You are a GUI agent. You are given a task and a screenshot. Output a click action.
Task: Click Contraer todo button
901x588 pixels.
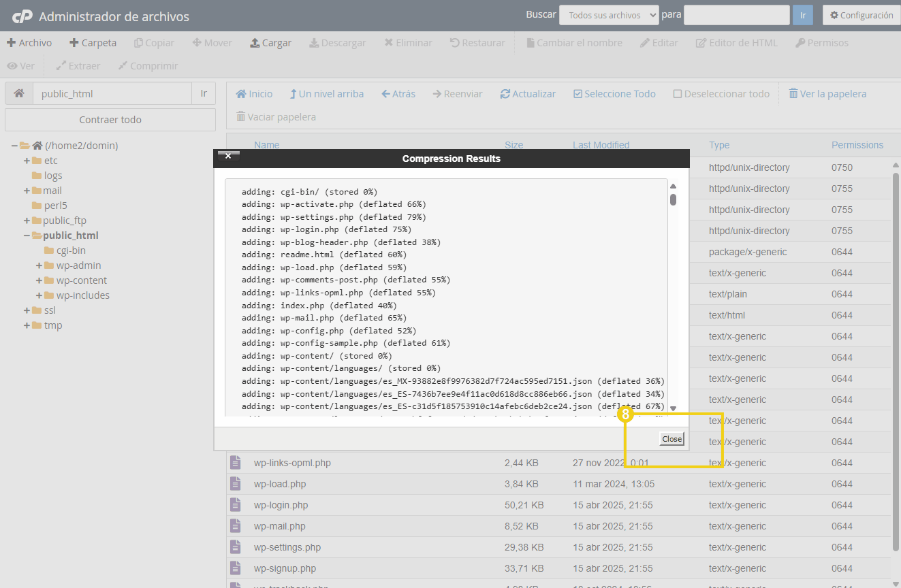tap(110, 120)
